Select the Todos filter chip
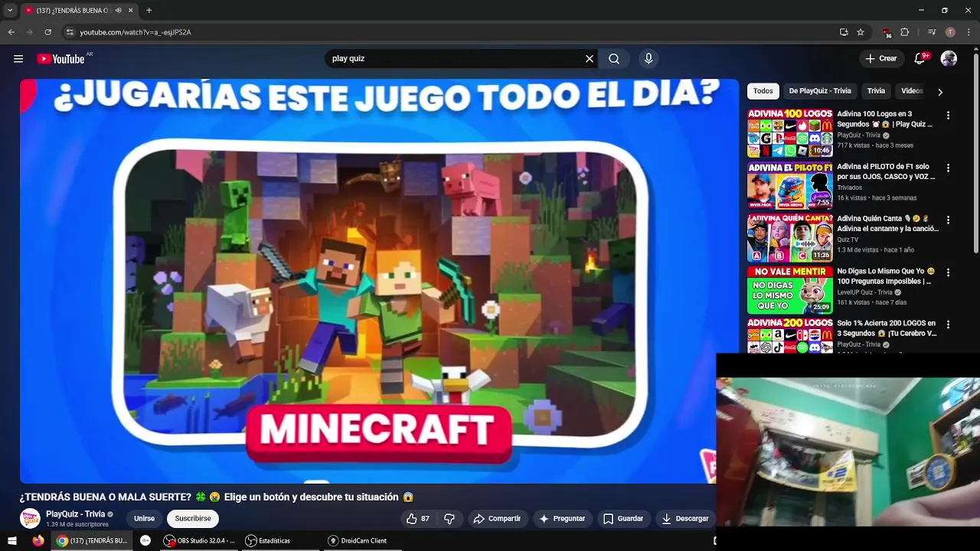The image size is (980, 551). [x=763, y=91]
